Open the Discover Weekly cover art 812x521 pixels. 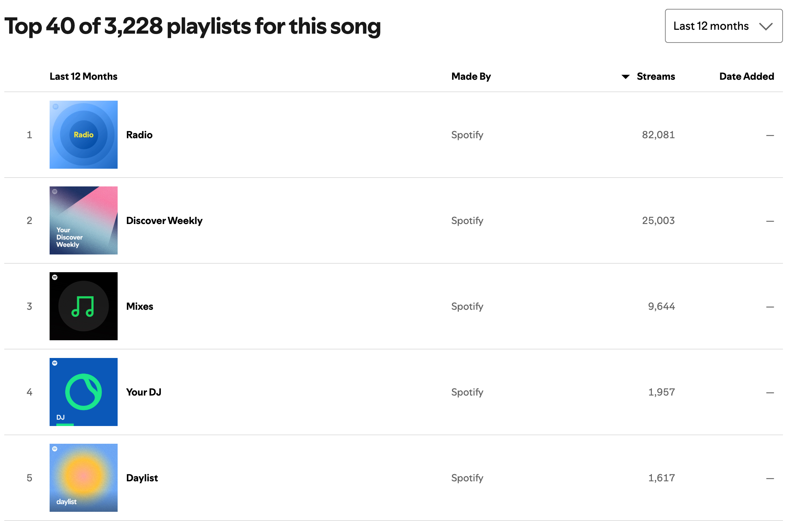[x=84, y=220]
